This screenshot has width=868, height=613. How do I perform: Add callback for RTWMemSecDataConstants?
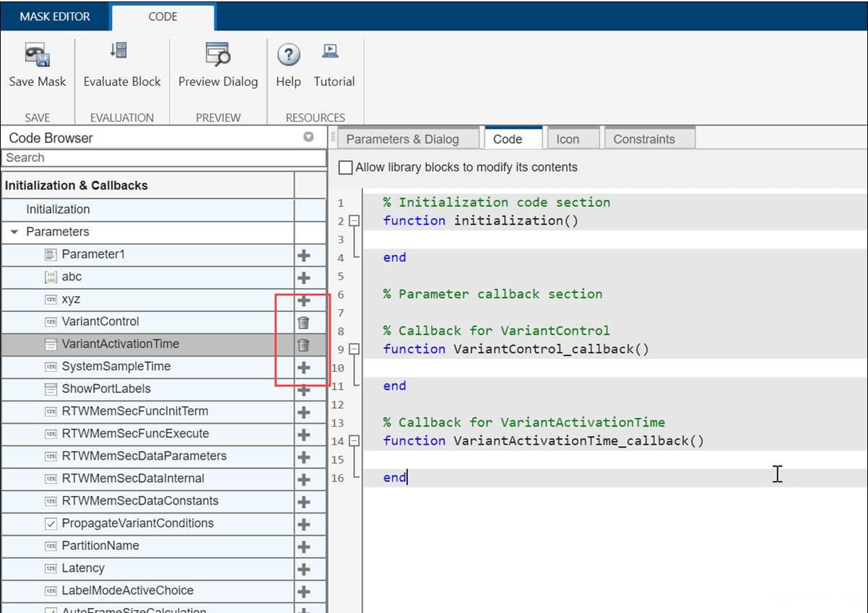point(304,502)
